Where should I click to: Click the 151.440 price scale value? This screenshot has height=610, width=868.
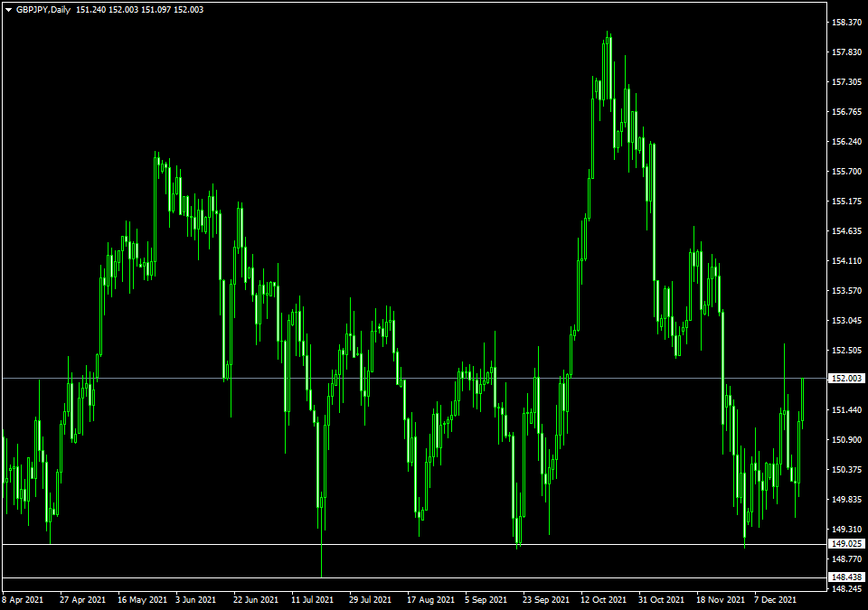pos(847,410)
